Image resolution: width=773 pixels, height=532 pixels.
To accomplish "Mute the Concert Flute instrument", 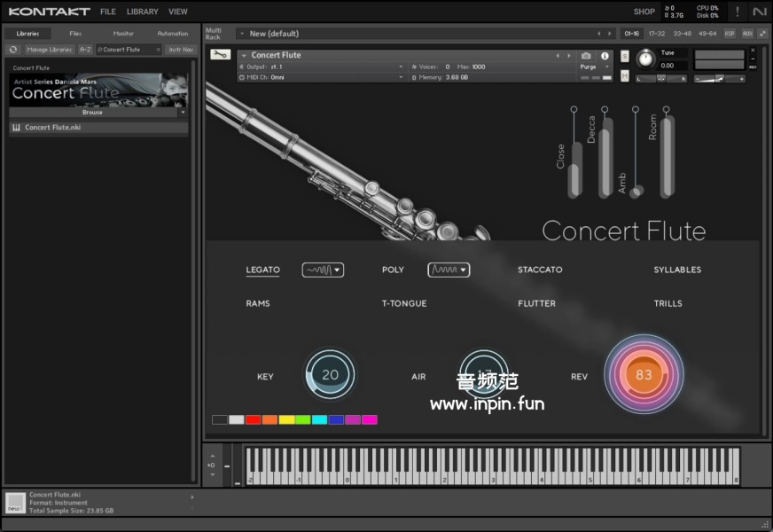I will click(x=625, y=76).
